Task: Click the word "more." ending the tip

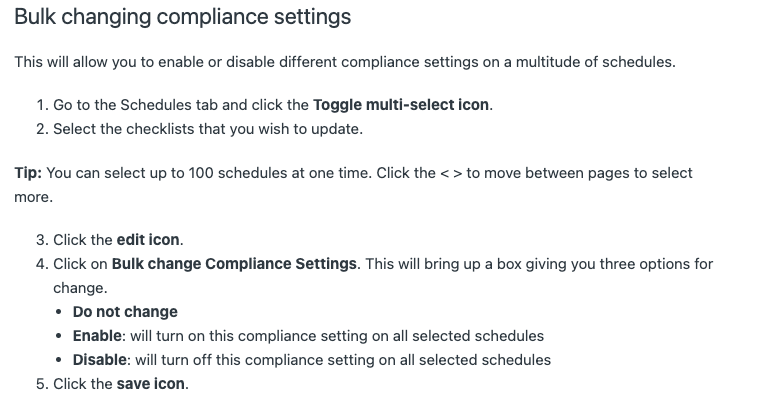Action: pyautogui.click(x=33, y=197)
